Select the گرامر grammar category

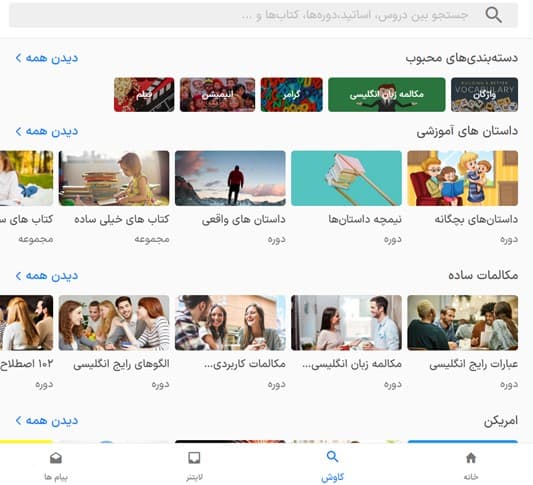point(292,94)
